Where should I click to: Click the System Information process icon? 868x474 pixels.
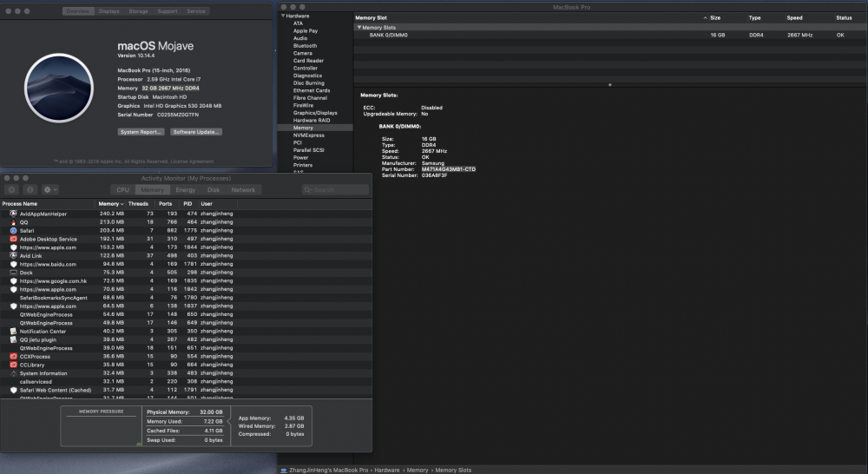tap(13, 373)
